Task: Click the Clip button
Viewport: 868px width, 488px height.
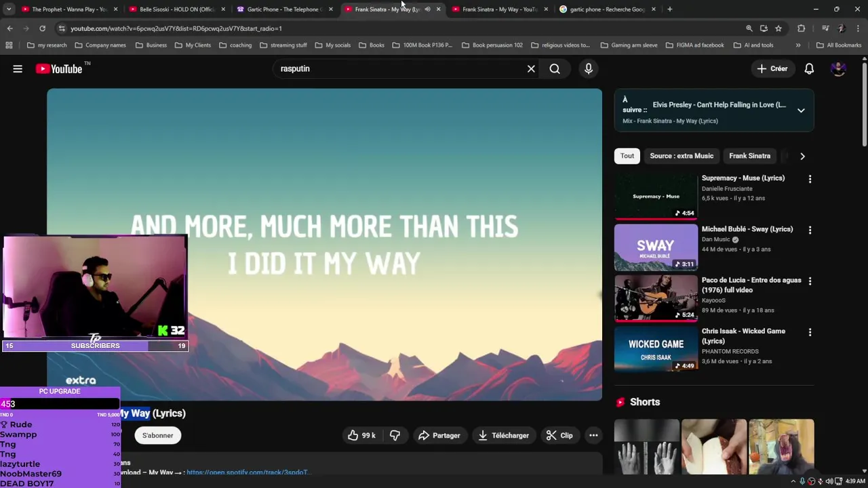Action: pyautogui.click(x=559, y=435)
